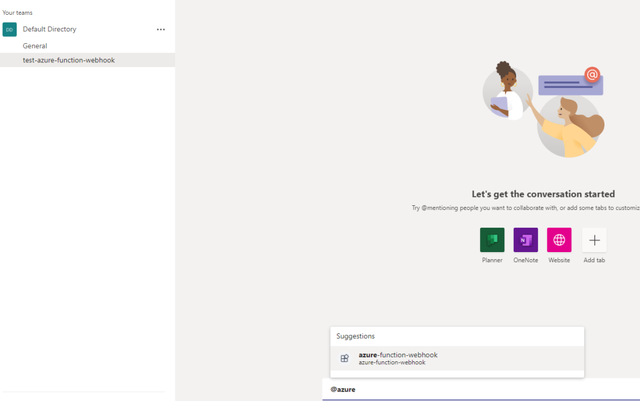The image size is (640, 401).
Task: Click the Planner label under its tile
Action: [492, 260]
